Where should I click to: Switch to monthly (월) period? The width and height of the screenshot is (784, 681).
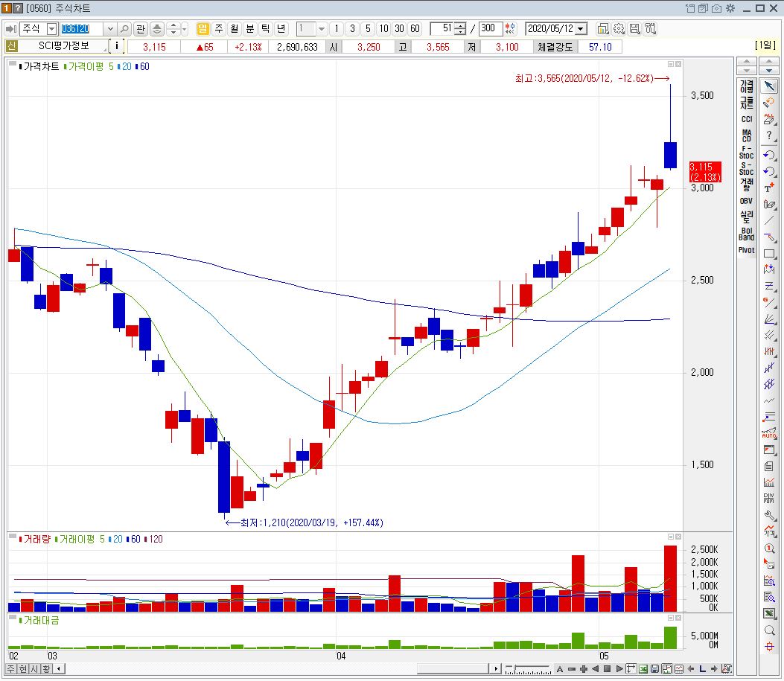(x=235, y=29)
